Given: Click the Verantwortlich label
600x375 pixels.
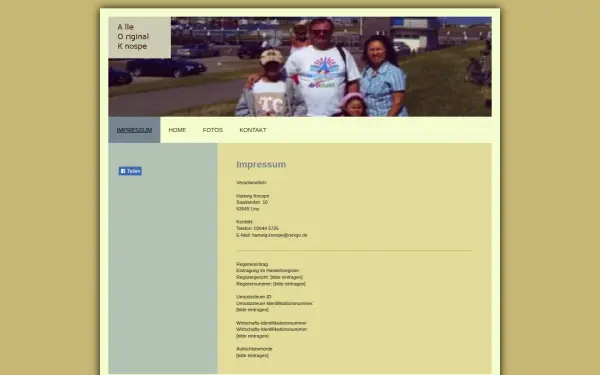Looking at the screenshot, I should click(x=251, y=183).
